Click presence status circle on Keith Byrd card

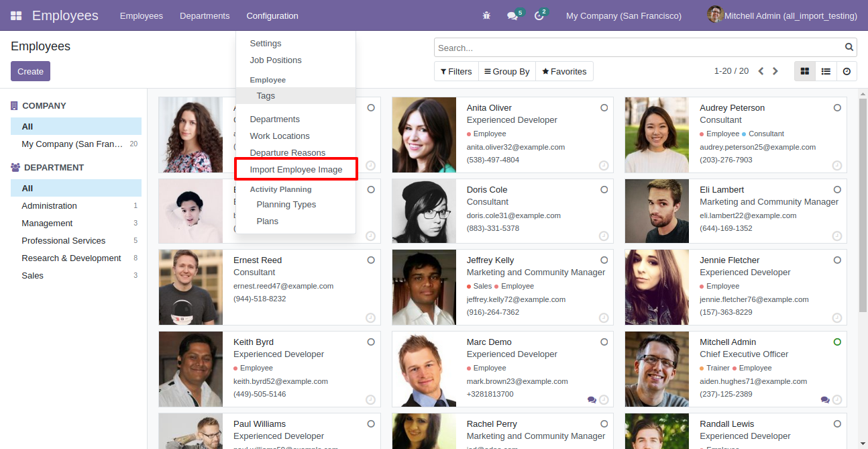point(371,342)
